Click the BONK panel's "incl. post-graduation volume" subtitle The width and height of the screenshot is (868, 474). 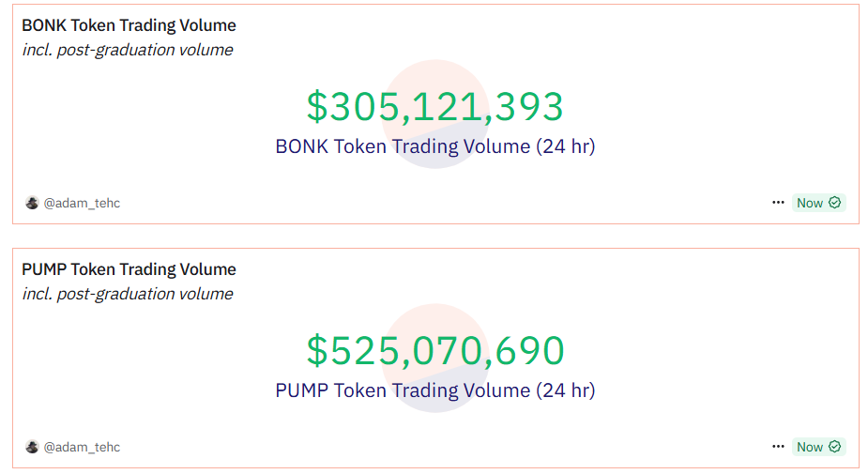click(x=128, y=50)
